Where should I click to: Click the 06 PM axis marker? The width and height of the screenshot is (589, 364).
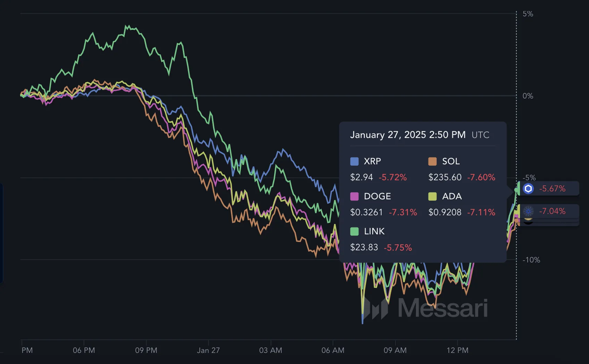(x=84, y=350)
